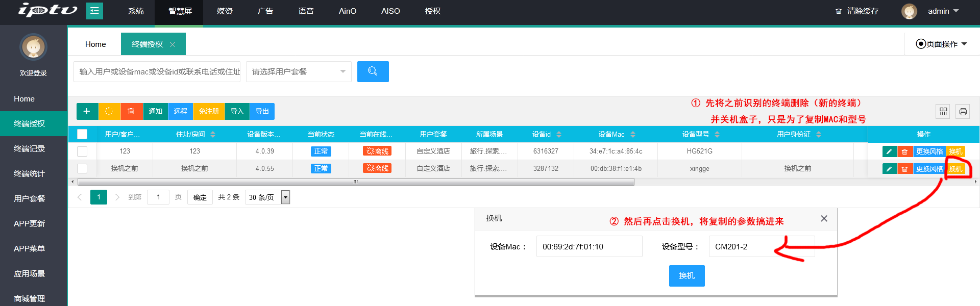Delete the xingge row using trash icon
Image resolution: width=980 pixels, height=306 pixels.
click(904, 169)
